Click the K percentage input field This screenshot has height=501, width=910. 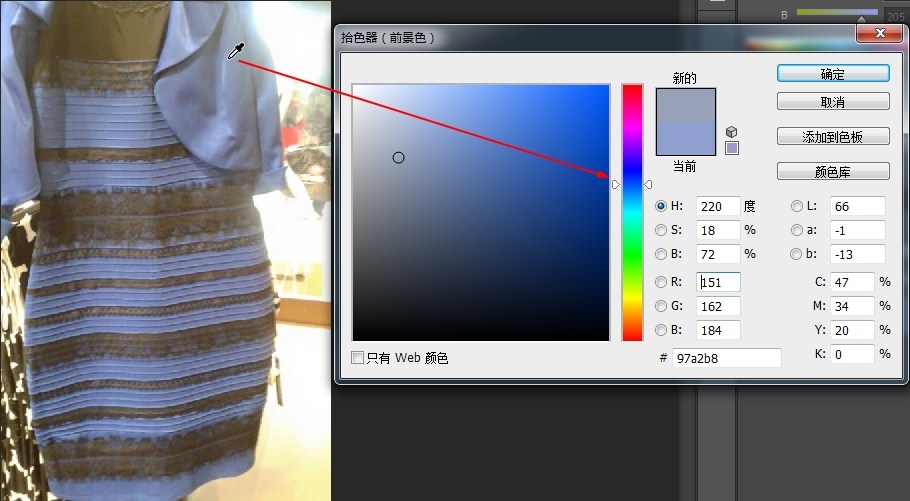[x=852, y=354]
